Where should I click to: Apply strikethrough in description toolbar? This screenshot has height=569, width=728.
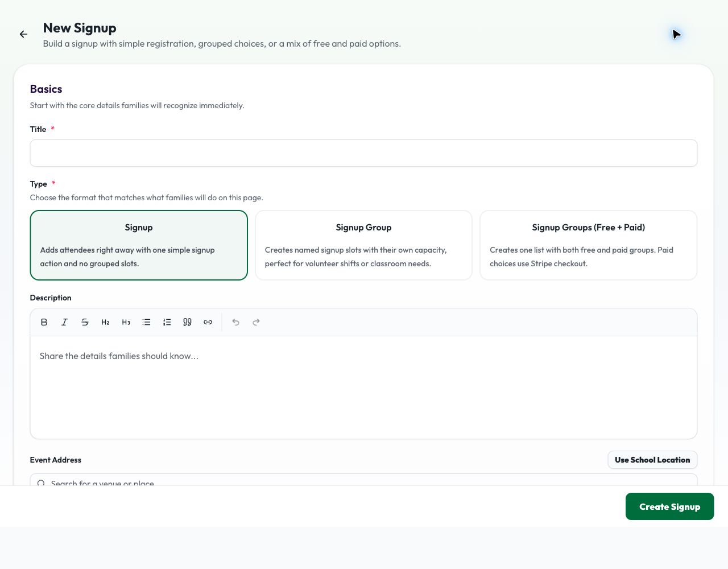85,322
